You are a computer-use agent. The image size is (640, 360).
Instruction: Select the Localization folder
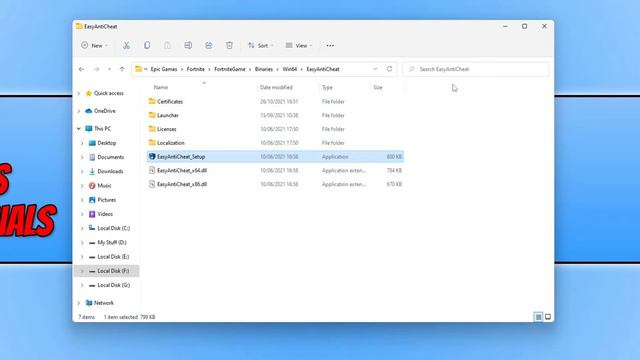(275, 143)
